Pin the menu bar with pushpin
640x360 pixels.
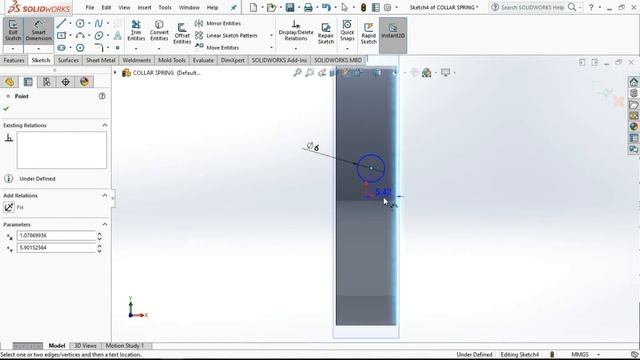[x=233, y=7]
